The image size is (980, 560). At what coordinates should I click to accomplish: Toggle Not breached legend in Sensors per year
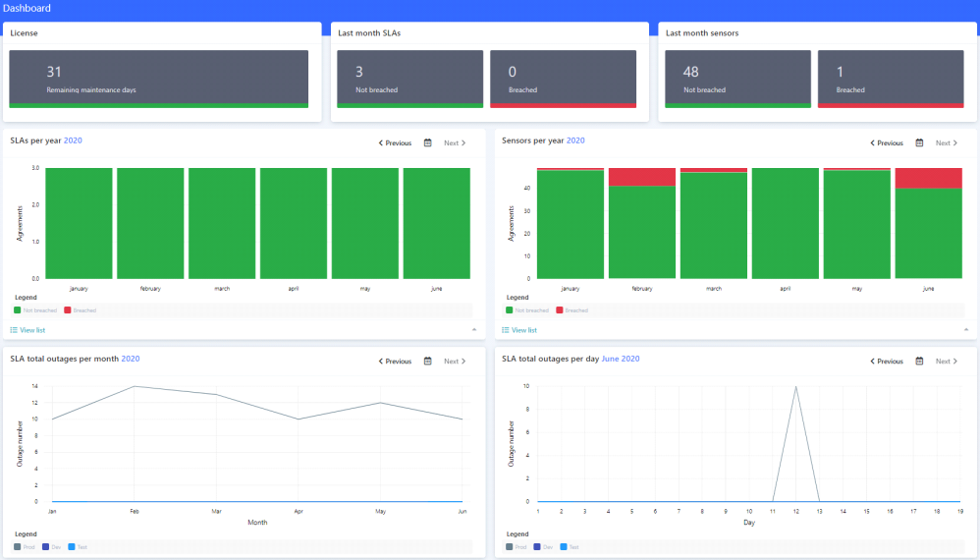(x=527, y=310)
